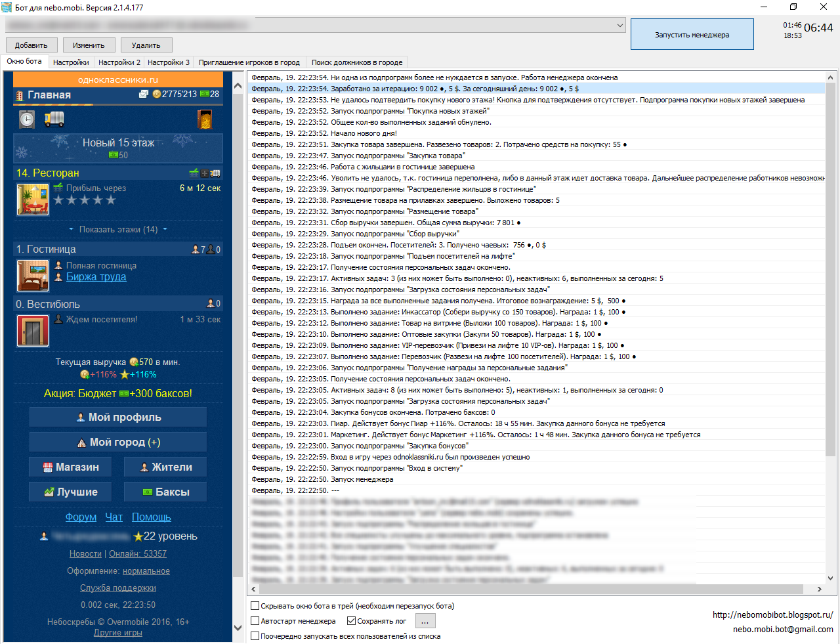Open the Ресторан floor thumbnail
This screenshot has height=644, width=840.
click(33, 200)
